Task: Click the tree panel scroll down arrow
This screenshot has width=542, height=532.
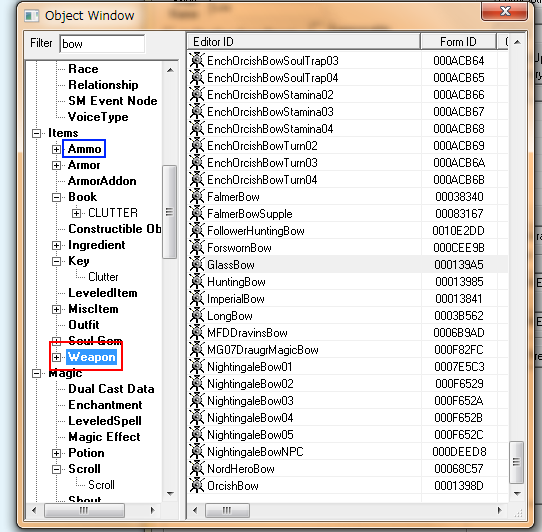Action: pos(170,494)
